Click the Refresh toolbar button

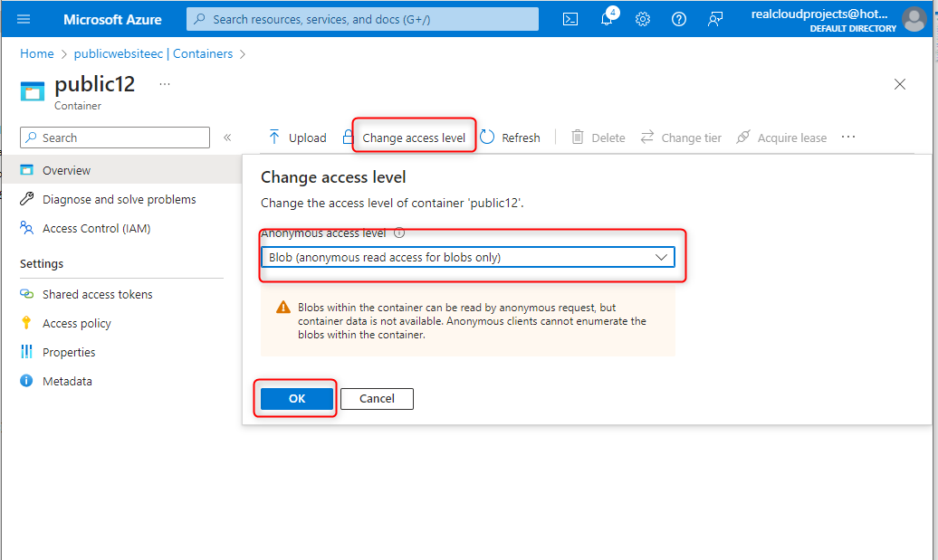(511, 138)
